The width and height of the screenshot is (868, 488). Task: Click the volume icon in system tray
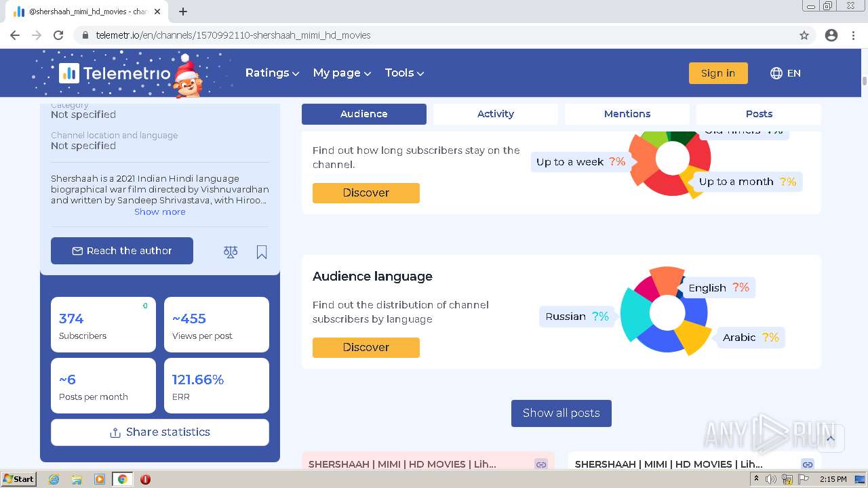[771, 479]
